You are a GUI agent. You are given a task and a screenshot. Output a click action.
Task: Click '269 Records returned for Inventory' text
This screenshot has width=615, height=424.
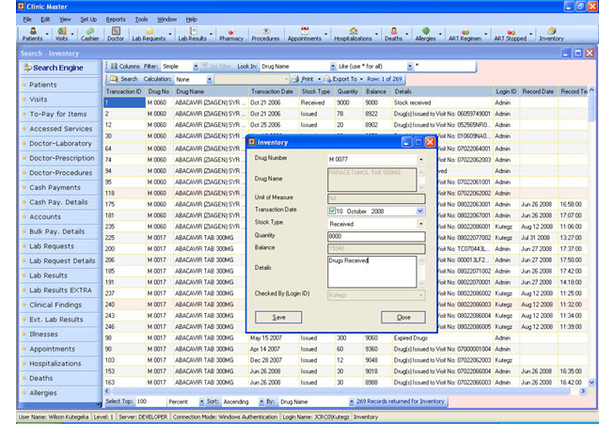click(x=400, y=402)
